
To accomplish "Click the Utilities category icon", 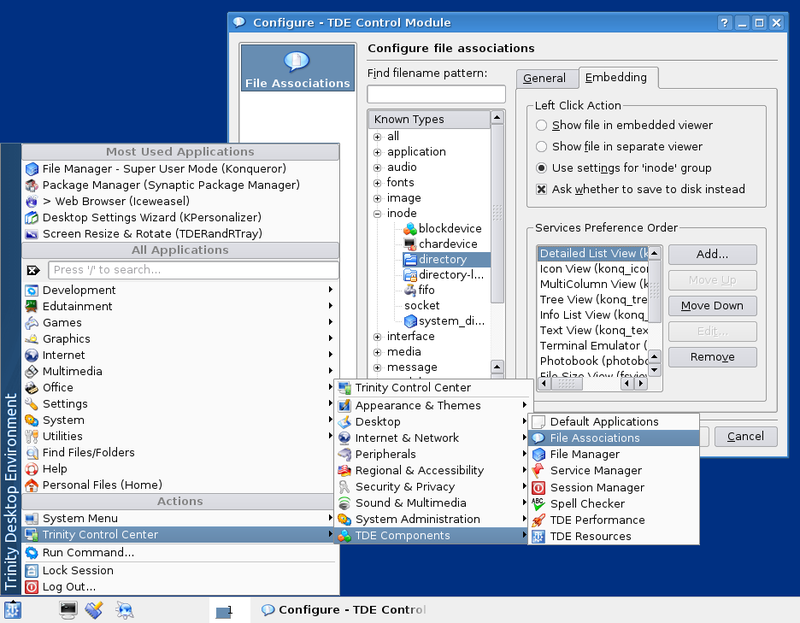I will coord(32,436).
